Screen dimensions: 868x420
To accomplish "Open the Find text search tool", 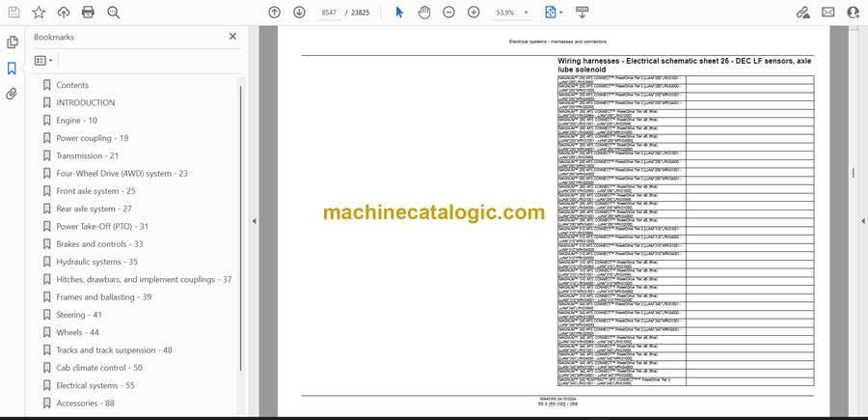I will coord(114,13).
